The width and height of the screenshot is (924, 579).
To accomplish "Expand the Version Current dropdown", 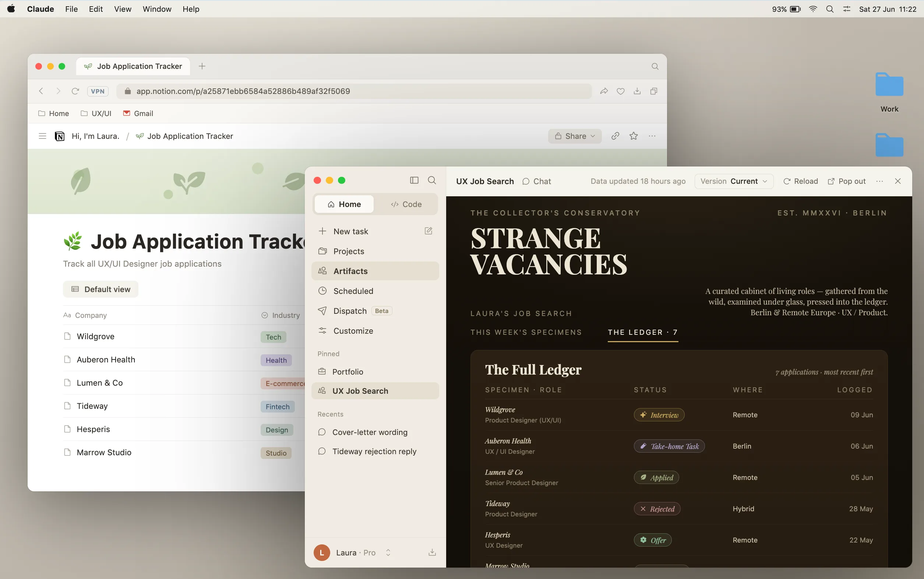I will (734, 181).
